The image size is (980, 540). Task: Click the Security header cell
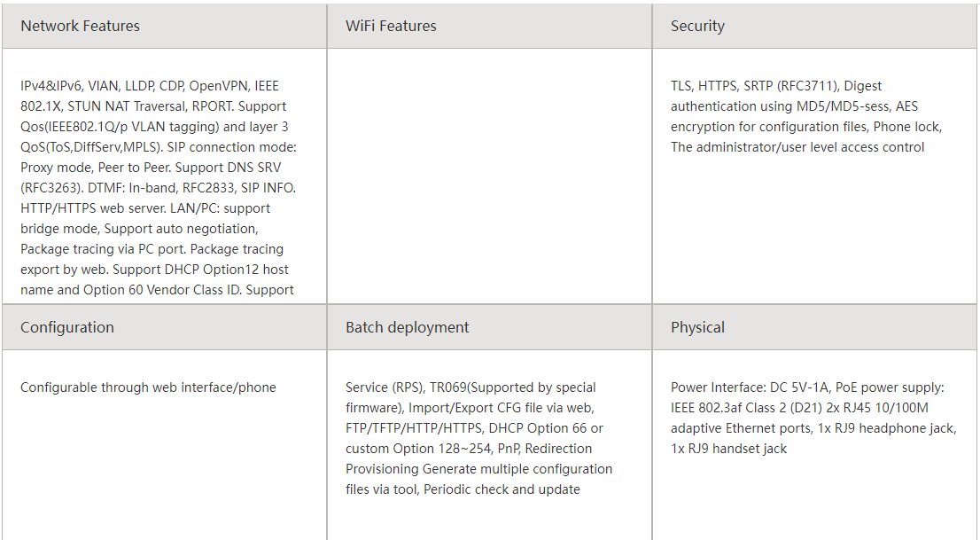tap(815, 26)
